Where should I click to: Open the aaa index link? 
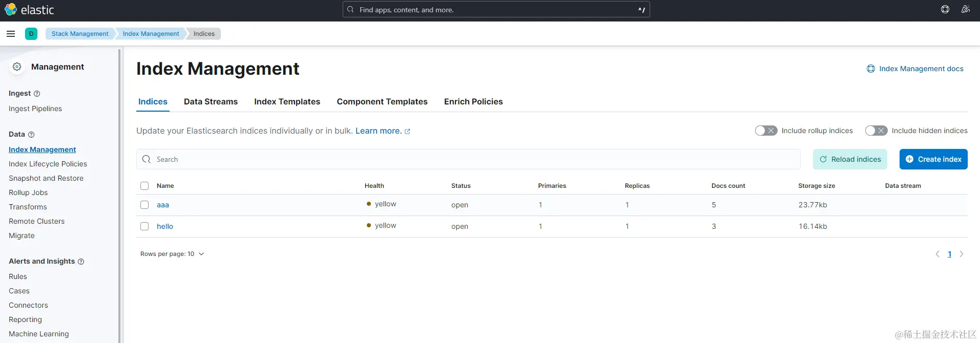click(x=163, y=205)
